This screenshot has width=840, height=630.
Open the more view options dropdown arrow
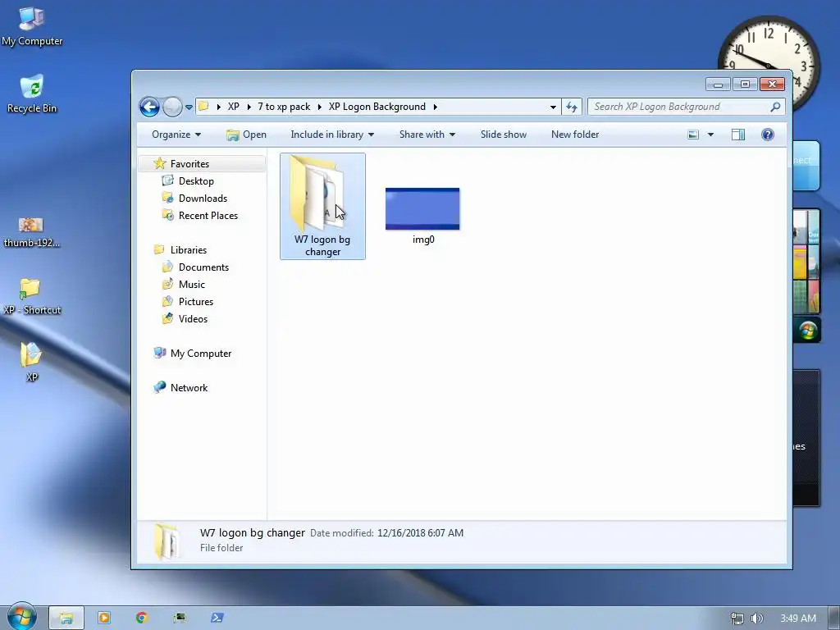click(x=711, y=135)
